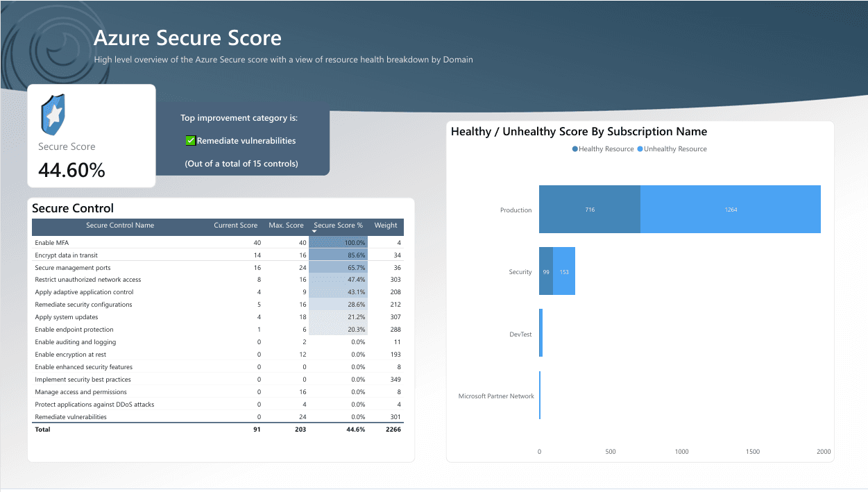This screenshot has height=492, width=868.
Task: Select Security healthy bar showing 99
Action: pyautogui.click(x=546, y=271)
